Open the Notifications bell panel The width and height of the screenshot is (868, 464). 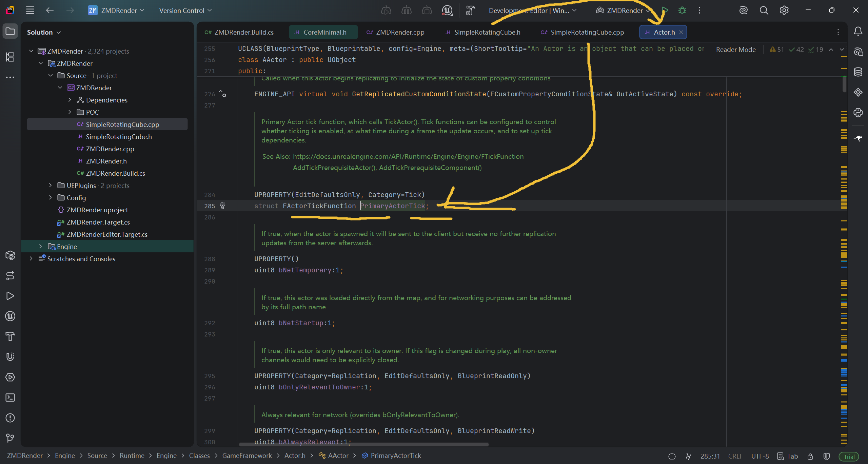click(x=858, y=32)
